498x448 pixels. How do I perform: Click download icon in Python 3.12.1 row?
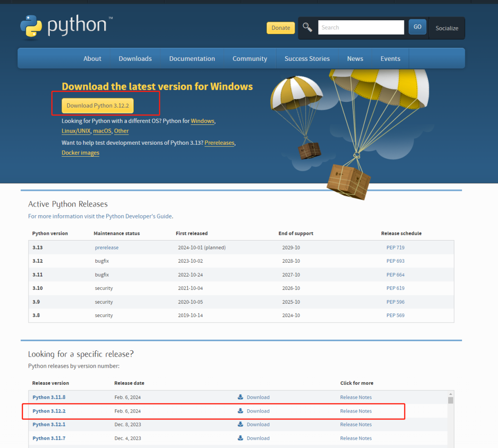click(240, 424)
